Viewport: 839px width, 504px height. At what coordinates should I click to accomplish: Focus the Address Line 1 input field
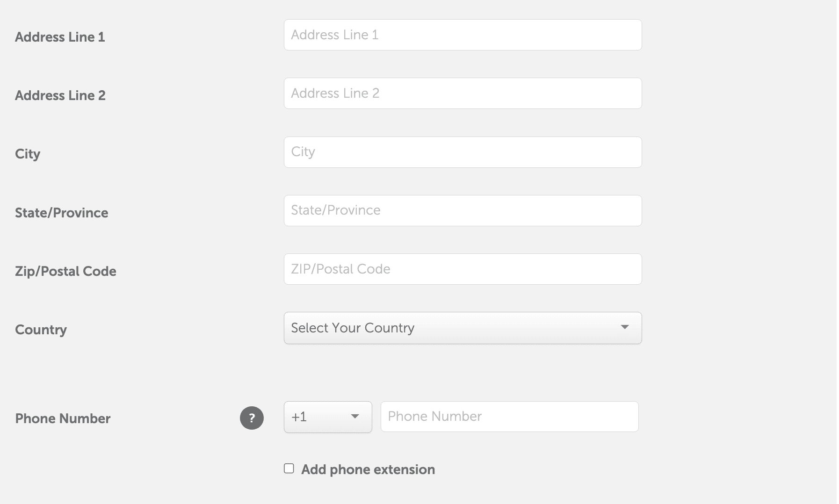(462, 35)
